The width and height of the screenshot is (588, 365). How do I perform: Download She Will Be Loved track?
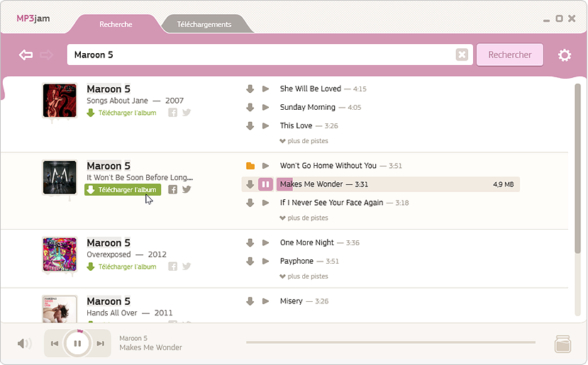(250, 89)
